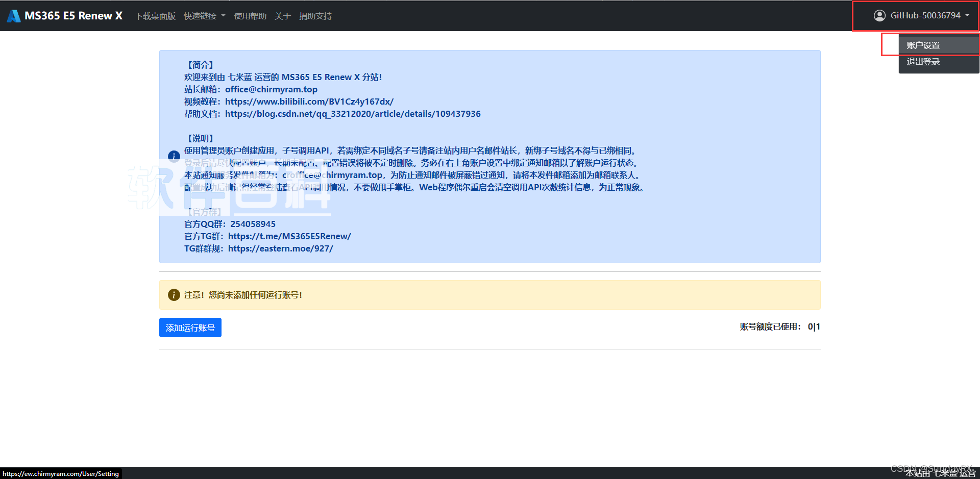This screenshot has height=479, width=980.
Task: Go to the 关于 page
Action: 283,16
